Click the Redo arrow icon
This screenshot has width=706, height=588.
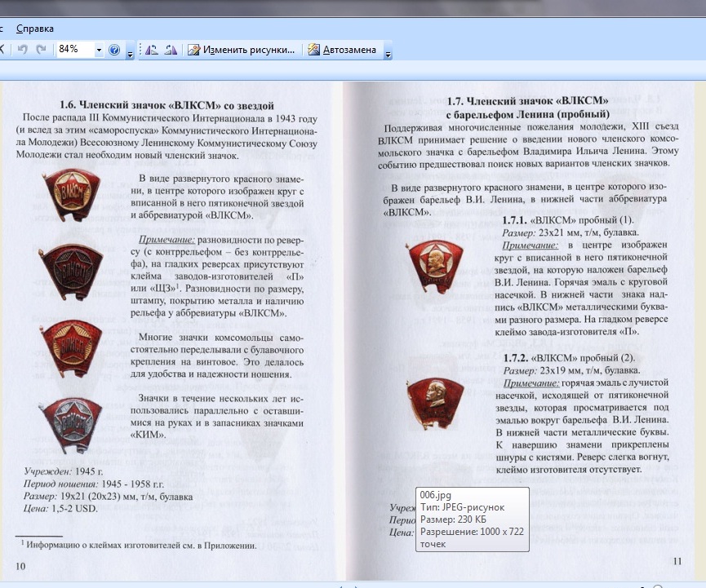point(41,50)
